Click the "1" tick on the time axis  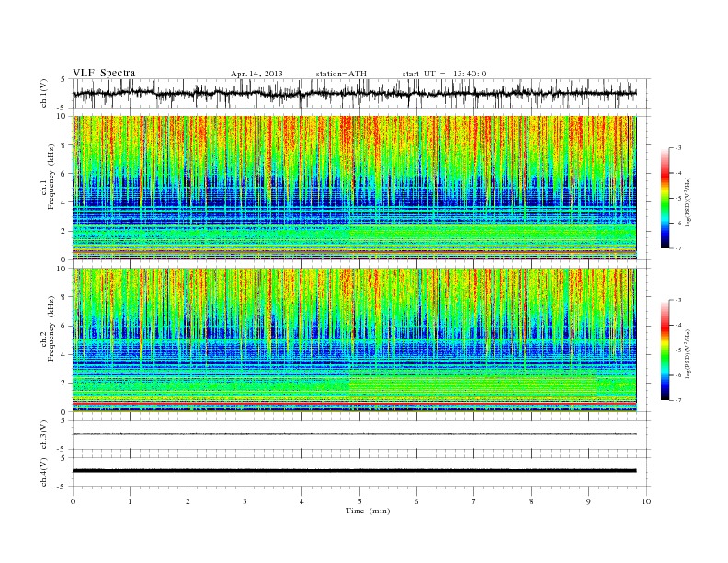pos(130,501)
